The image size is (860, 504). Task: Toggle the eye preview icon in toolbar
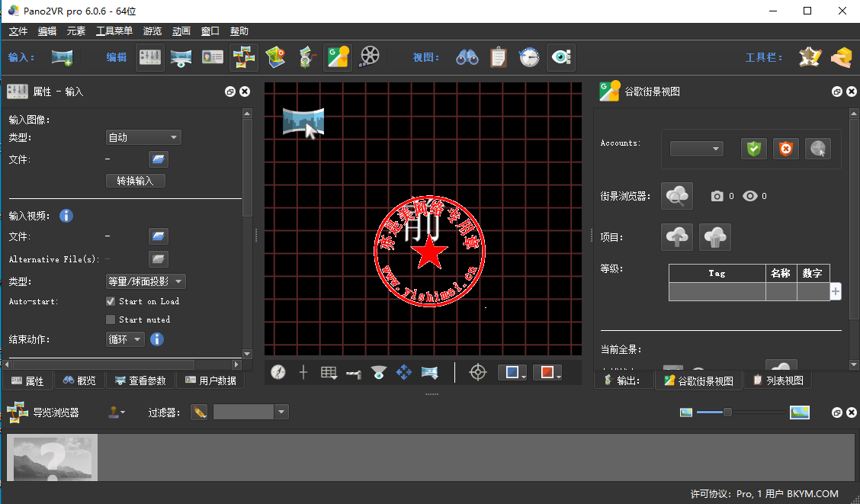pyautogui.click(x=561, y=57)
